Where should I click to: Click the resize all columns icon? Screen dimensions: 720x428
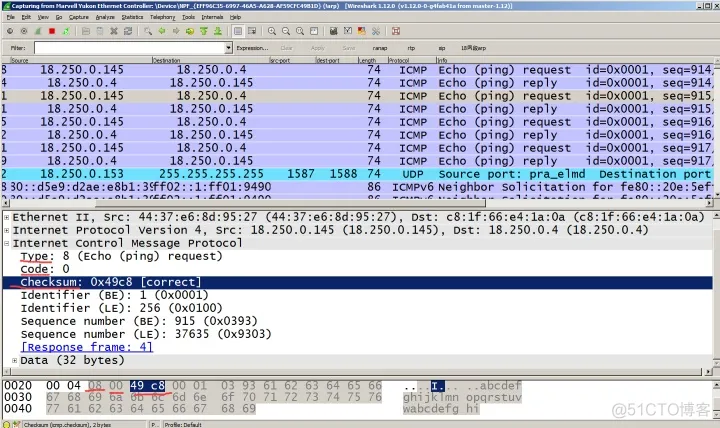click(314, 31)
